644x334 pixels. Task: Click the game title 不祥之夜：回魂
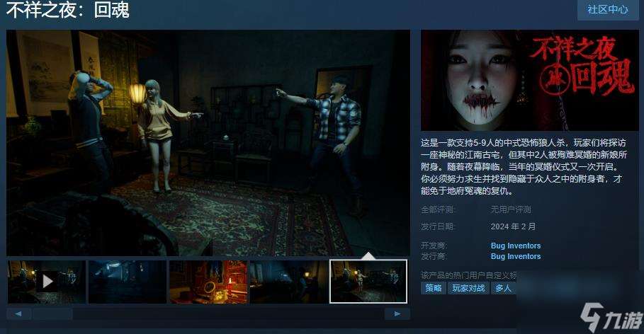tap(68, 10)
